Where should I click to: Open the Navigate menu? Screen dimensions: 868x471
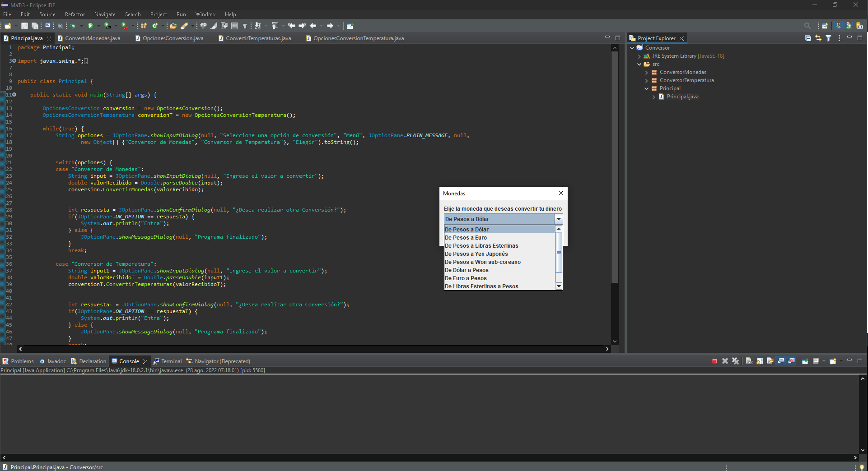coord(105,14)
